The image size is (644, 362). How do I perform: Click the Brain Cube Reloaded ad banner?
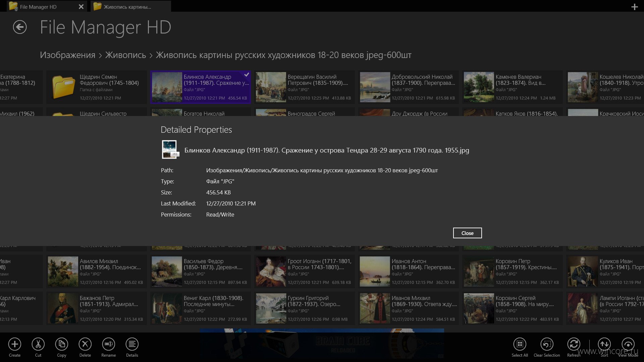point(322,344)
